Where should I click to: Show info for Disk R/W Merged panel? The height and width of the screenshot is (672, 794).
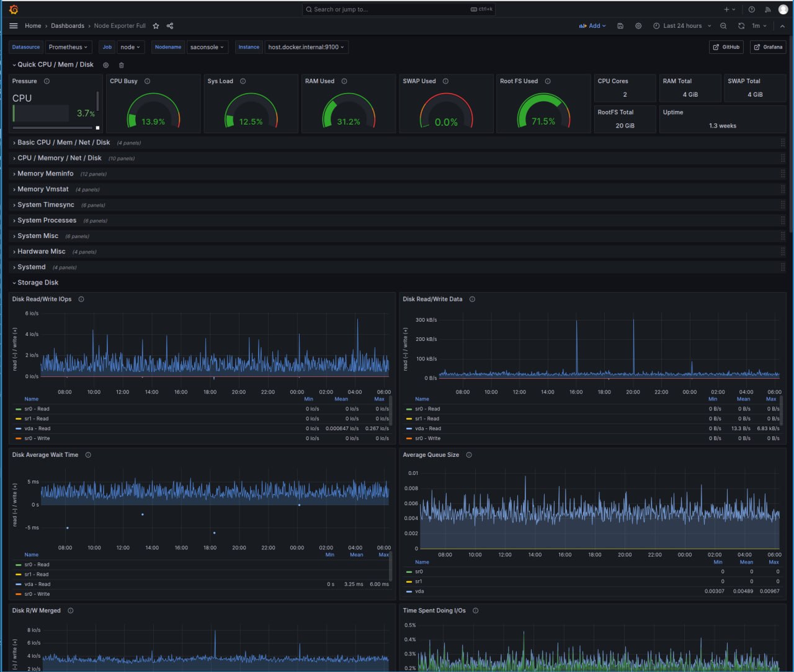tap(71, 611)
